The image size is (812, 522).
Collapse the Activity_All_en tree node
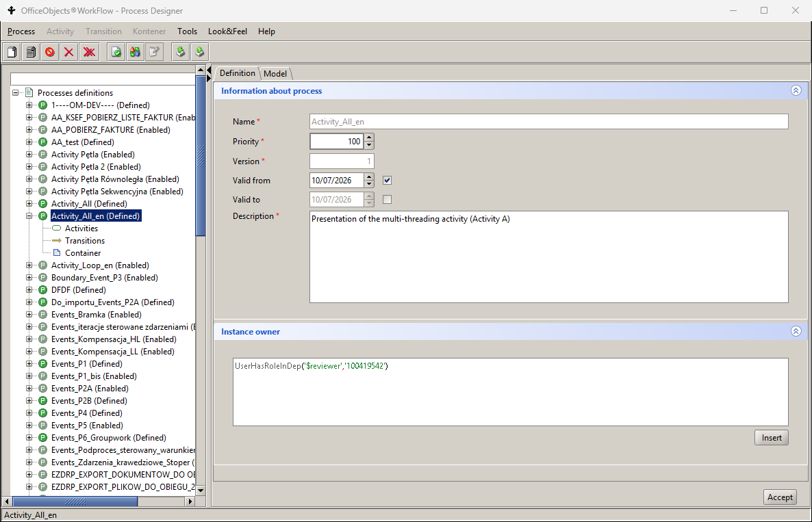pyautogui.click(x=29, y=216)
